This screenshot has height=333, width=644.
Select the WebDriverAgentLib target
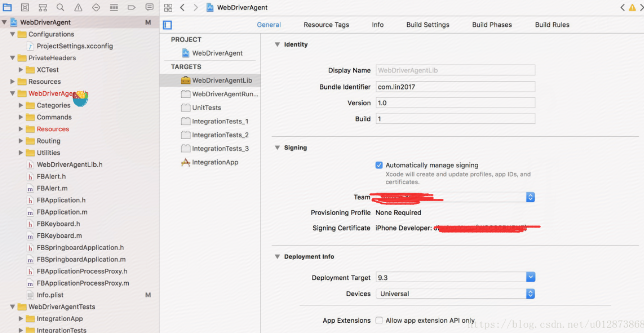click(x=210, y=80)
